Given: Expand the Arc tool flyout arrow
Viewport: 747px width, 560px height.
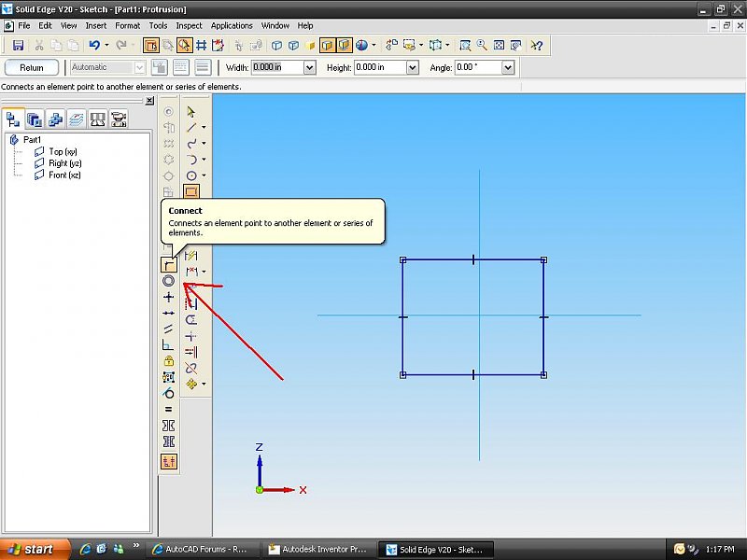Looking at the screenshot, I should tap(204, 160).
